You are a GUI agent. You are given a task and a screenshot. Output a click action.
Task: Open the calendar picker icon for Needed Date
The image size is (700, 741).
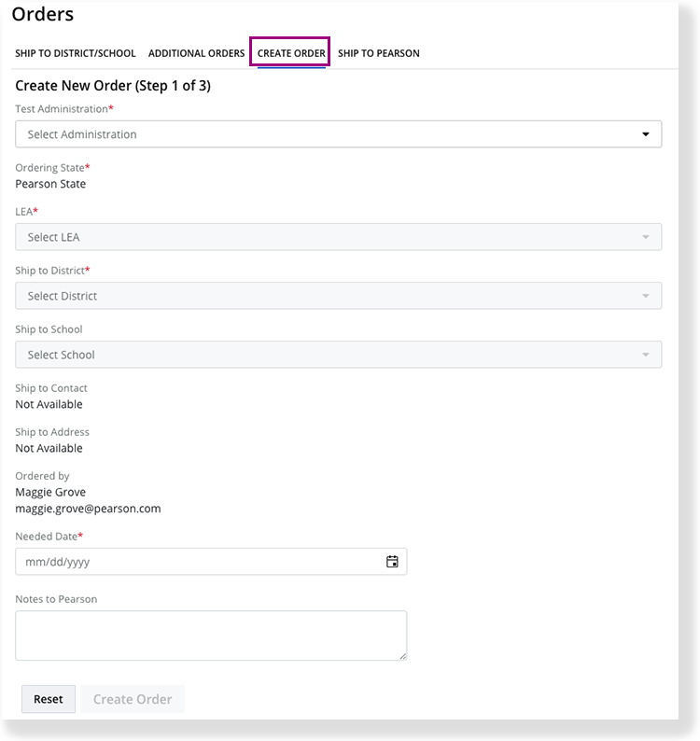pyautogui.click(x=392, y=562)
